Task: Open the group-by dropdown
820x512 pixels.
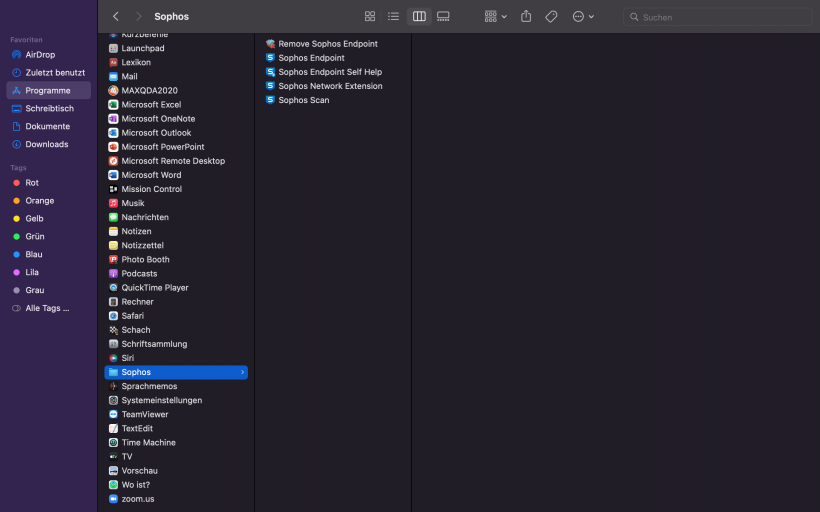Action: 495,17
